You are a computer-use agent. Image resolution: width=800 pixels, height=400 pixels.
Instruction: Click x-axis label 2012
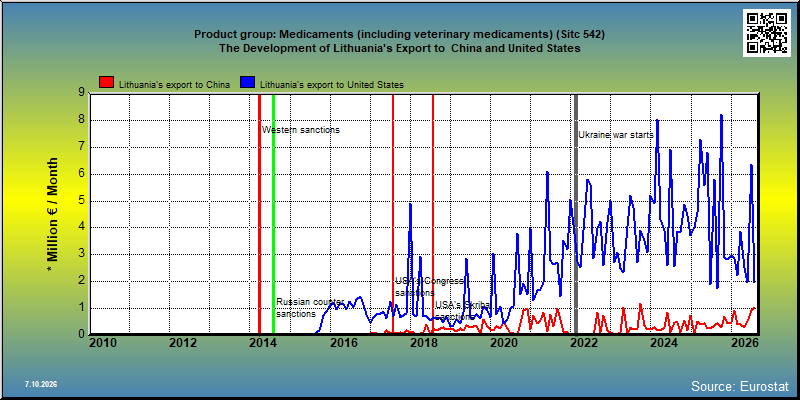point(183,342)
